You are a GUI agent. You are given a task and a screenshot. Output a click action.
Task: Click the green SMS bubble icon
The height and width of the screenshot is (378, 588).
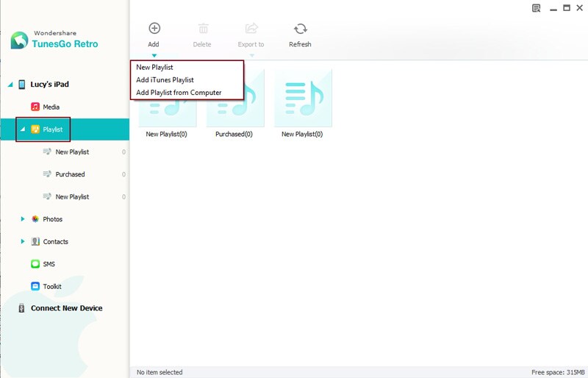click(35, 264)
